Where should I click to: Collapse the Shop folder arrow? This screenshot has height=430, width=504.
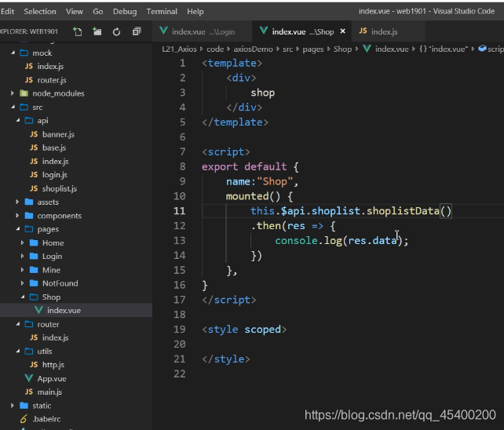(23, 297)
